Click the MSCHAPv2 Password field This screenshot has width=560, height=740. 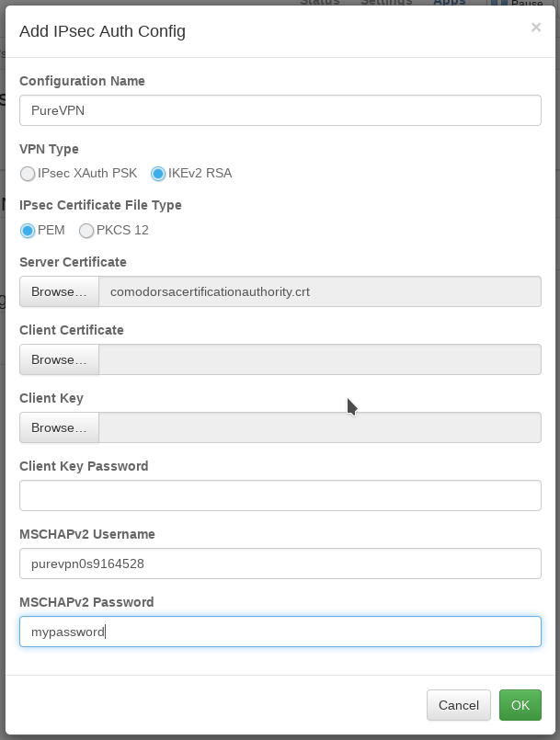(x=280, y=632)
